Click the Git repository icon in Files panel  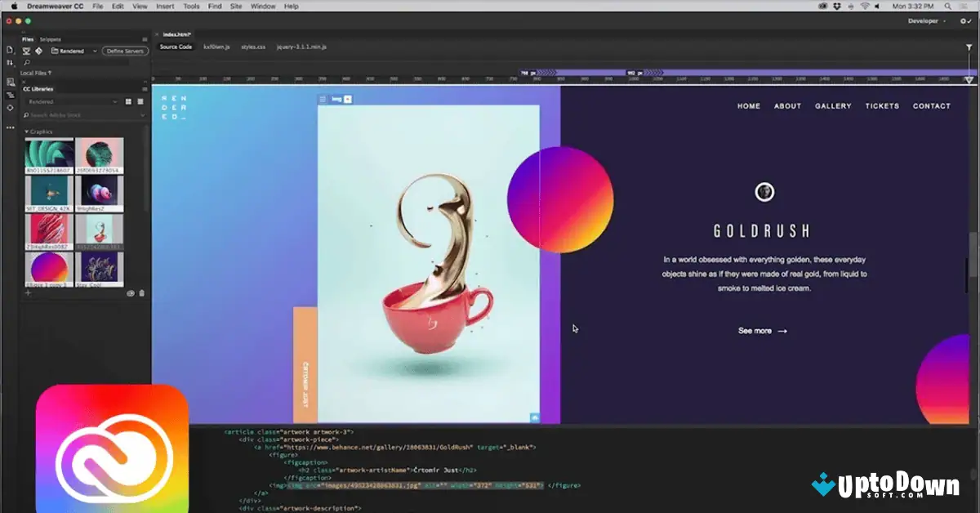pos(38,51)
